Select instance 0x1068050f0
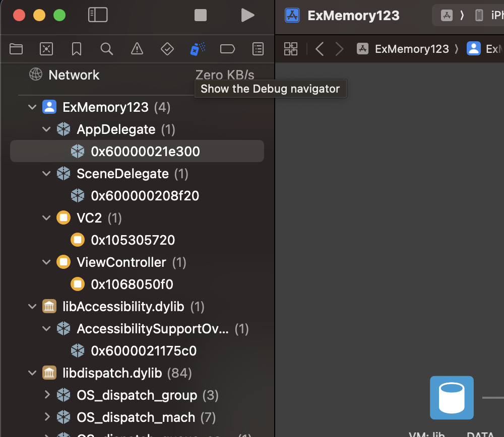The image size is (504, 437). pos(137,284)
